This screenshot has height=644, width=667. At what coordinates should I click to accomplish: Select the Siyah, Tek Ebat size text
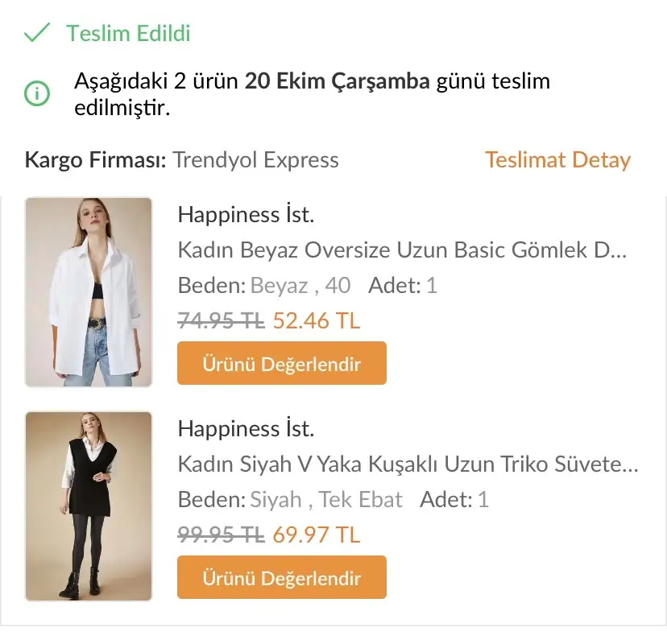[326, 500]
